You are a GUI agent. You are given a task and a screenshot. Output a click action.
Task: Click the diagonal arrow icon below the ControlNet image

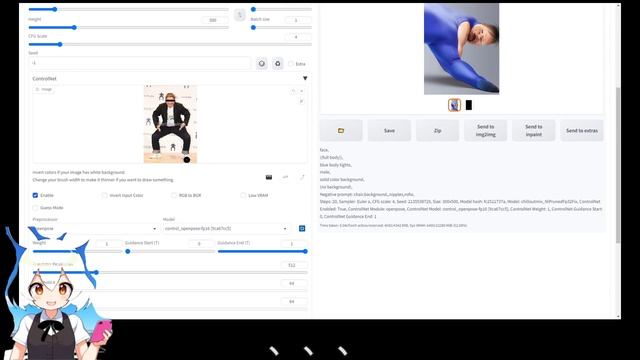pyautogui.click(x=302, y=177)
